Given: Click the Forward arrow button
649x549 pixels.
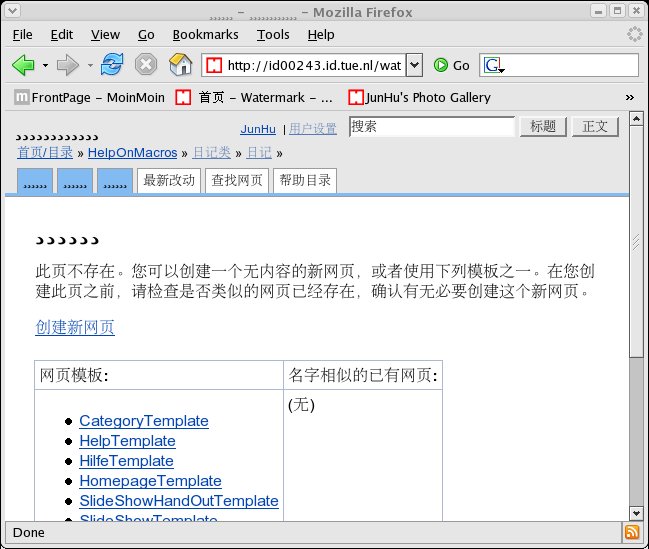Looking at the screenshot, I should click(68, 65).
